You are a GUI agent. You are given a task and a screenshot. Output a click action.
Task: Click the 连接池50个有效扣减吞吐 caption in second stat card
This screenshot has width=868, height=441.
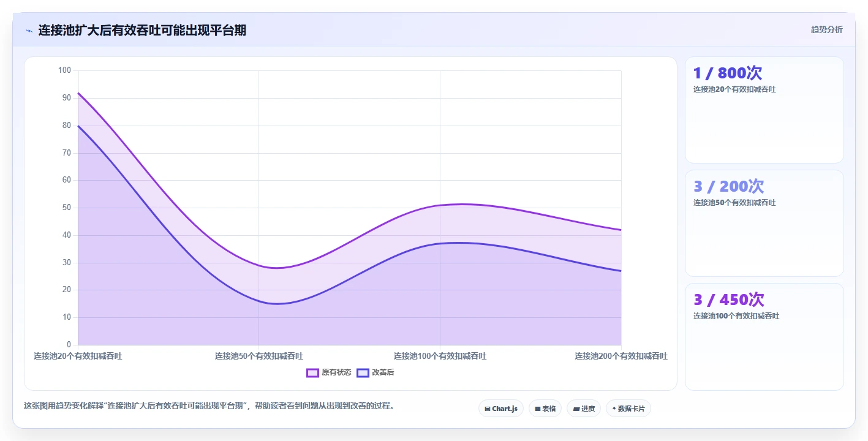(x=734, y=203)
